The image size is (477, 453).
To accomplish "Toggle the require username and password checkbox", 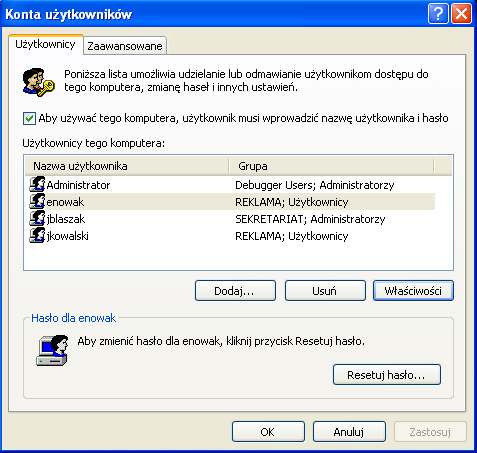I will pos(29,118).
